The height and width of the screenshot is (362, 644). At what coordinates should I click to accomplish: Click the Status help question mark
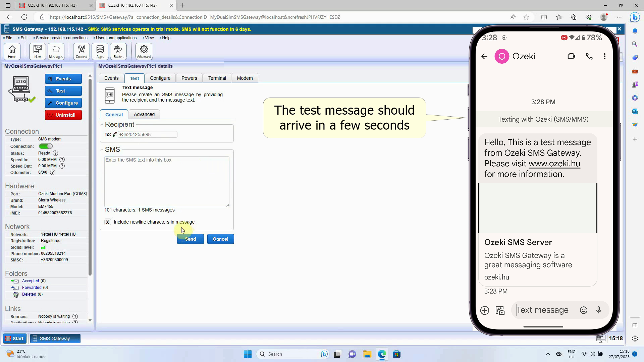[55, 153]
